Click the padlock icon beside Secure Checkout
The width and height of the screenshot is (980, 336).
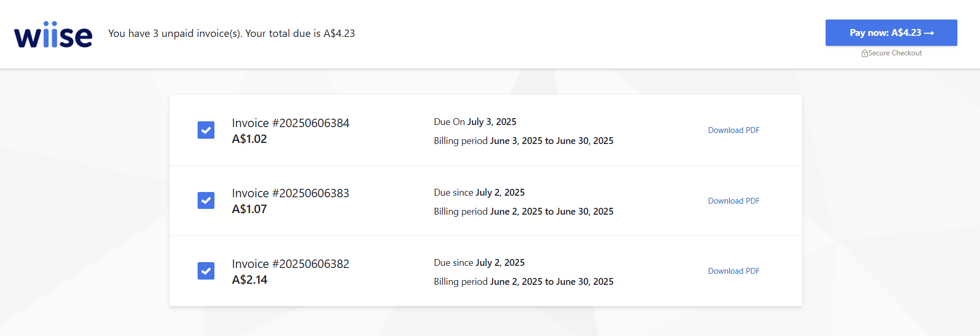point(865,53)
